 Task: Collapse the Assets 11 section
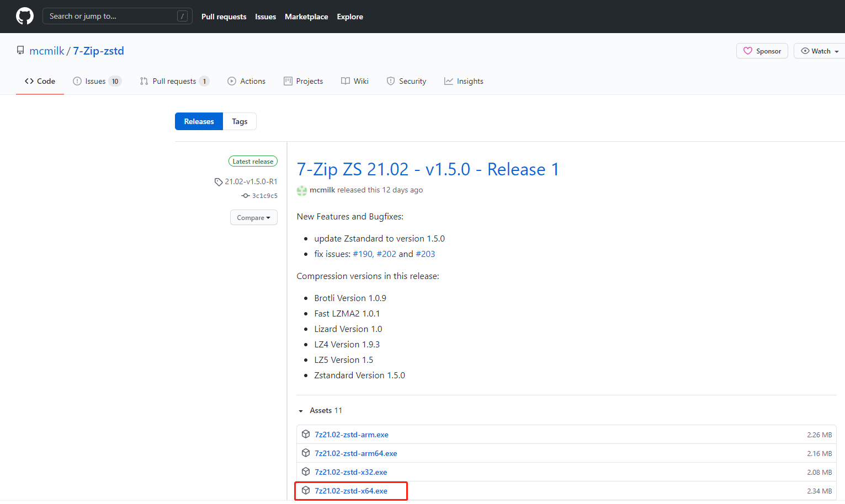[x=320, y=410]
